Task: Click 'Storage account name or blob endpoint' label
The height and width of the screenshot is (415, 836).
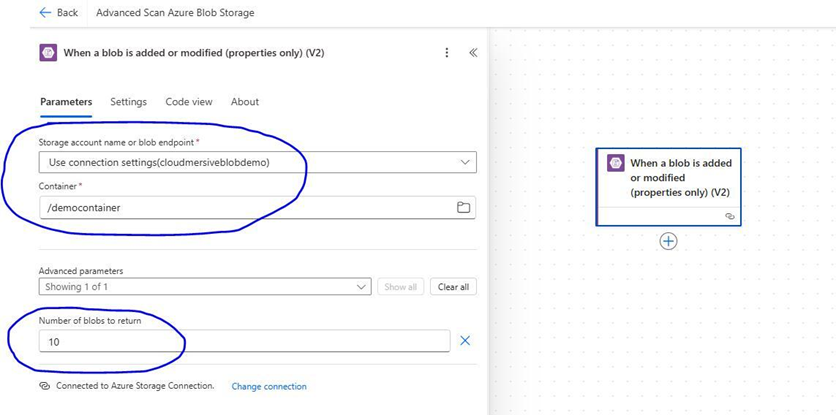Action: 117,142
